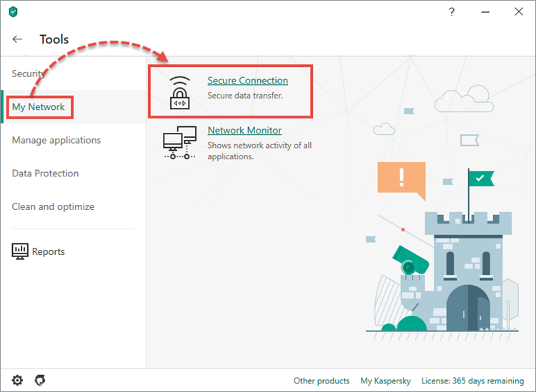
Task: Click License: 365 days remaining link
Action: [x=472, y=381]
